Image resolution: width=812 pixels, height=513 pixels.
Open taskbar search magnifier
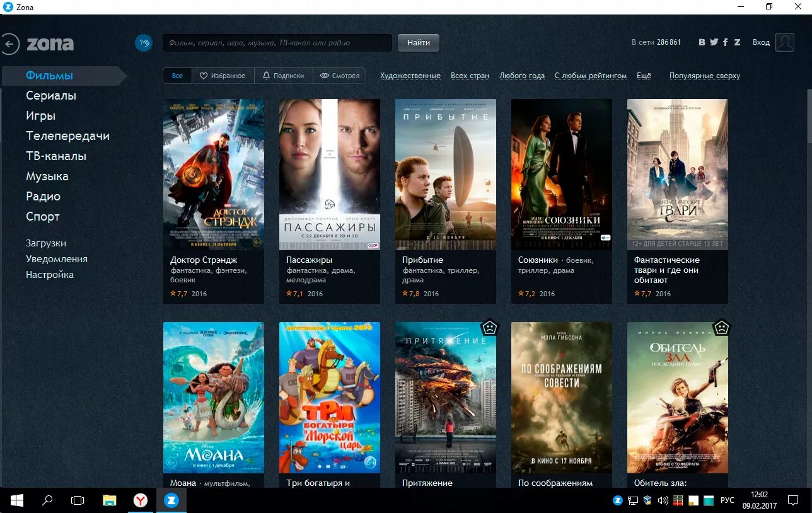[x=47, y=500]
